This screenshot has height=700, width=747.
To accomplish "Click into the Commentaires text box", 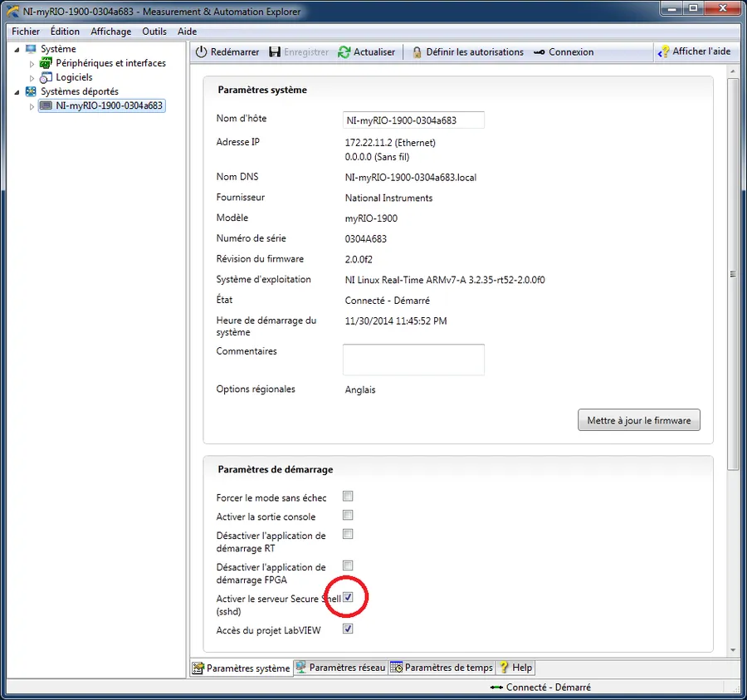I will [413, 360].
